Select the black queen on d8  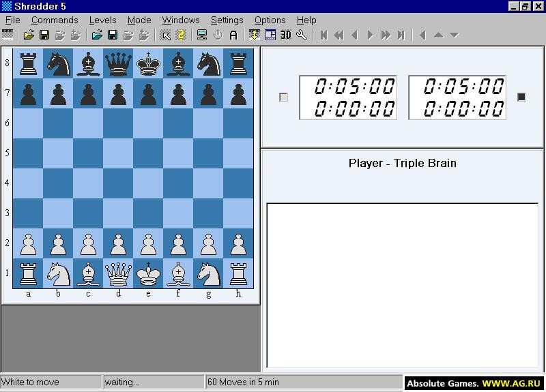pyautogui.click(x=118, y=63)
